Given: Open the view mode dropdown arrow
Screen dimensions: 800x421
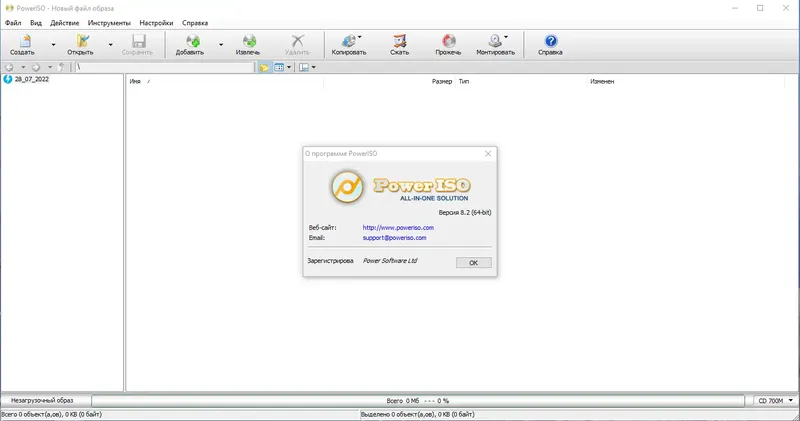Looking at the screenshot, I should coord(289,67).
